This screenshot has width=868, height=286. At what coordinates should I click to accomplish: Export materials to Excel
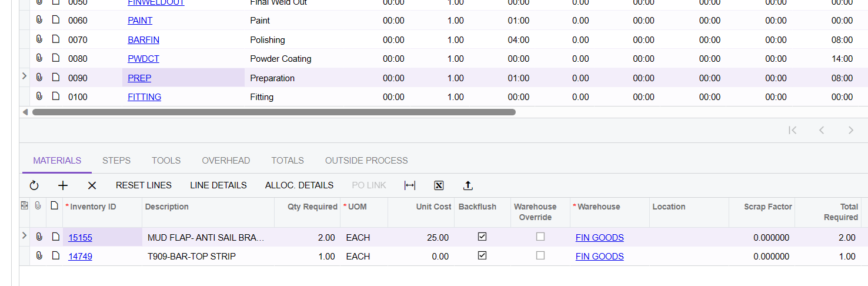(x=439, y=185)
